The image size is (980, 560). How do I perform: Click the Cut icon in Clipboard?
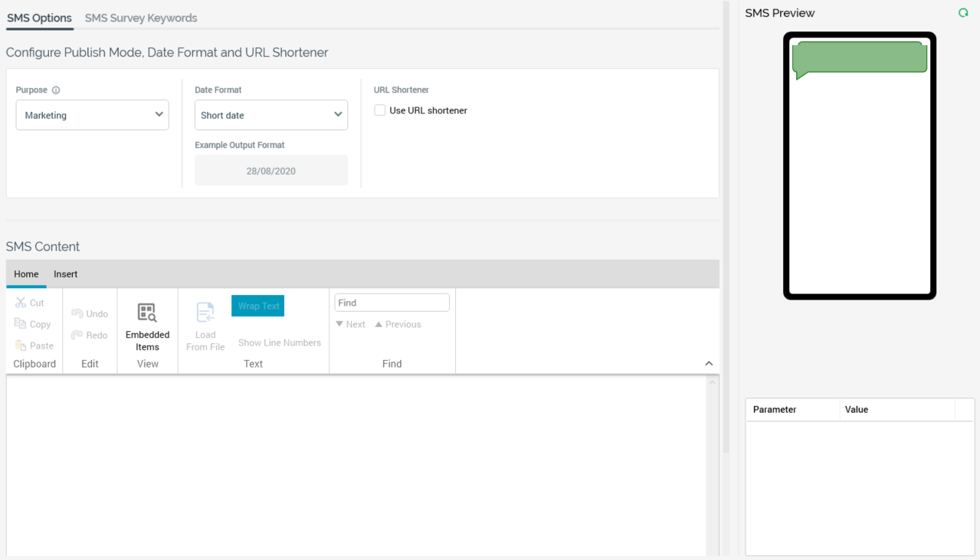[21, 303]
